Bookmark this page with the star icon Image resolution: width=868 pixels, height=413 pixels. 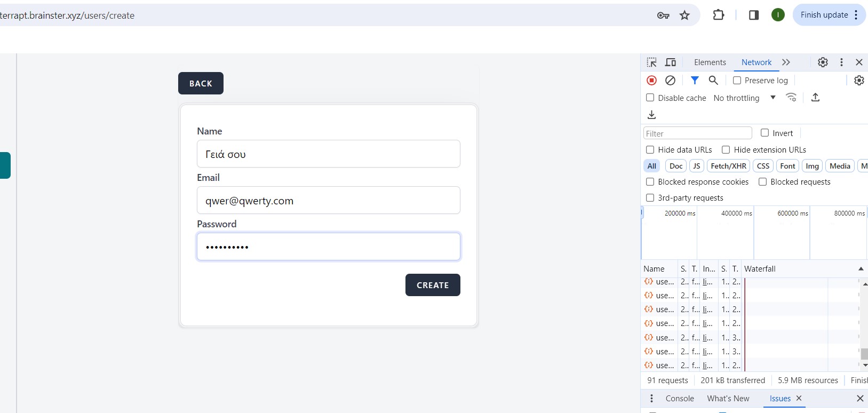coord(684,15)
